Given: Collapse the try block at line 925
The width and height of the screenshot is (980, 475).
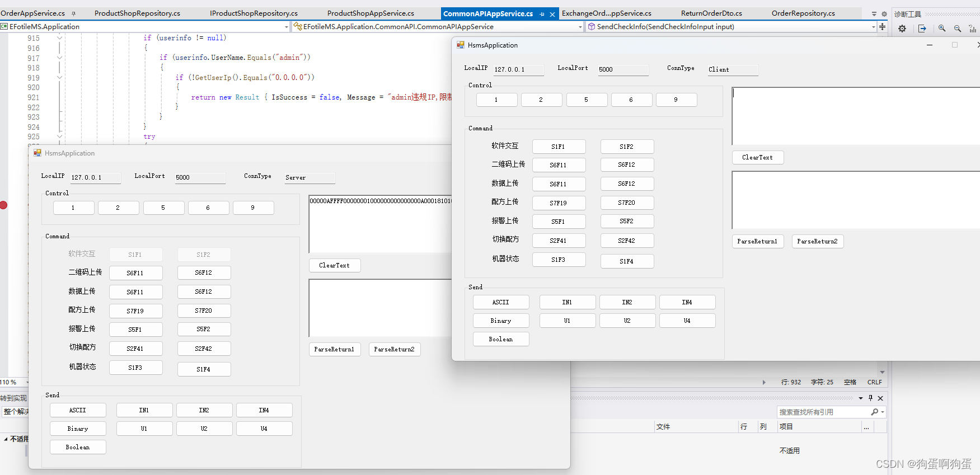Looking at the screenshot, I should coord(60,136).
